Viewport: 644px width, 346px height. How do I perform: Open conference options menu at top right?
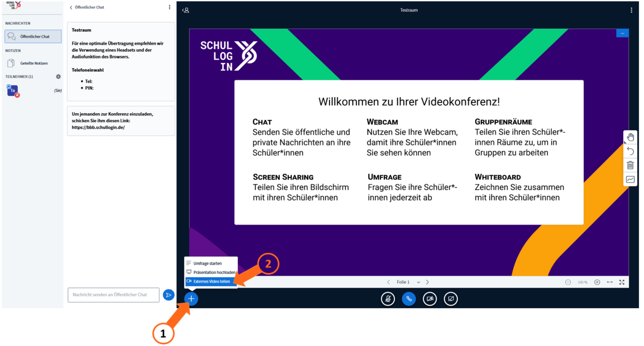pyautogui.click(x=632, y=10)
